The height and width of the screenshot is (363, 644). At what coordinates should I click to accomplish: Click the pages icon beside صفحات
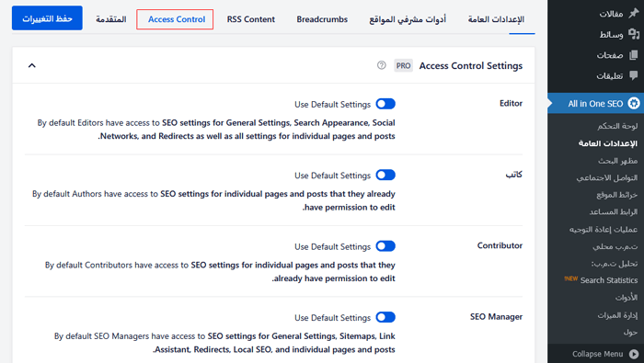tap(634, 54)
